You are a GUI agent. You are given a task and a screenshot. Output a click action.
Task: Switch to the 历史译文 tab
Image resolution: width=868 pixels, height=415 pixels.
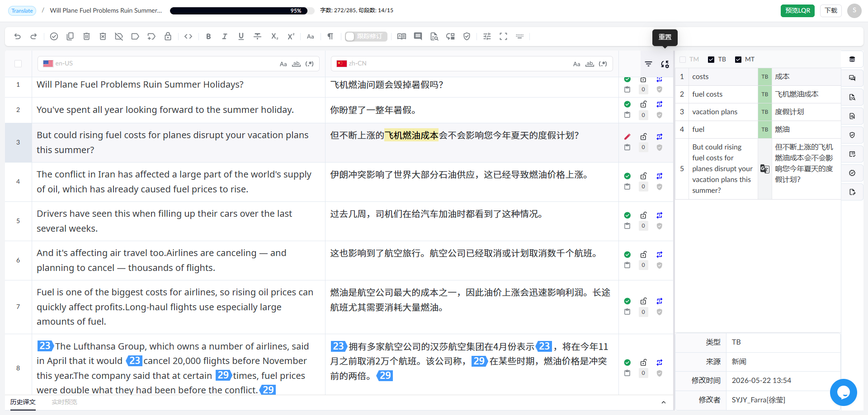coord(23,402)
